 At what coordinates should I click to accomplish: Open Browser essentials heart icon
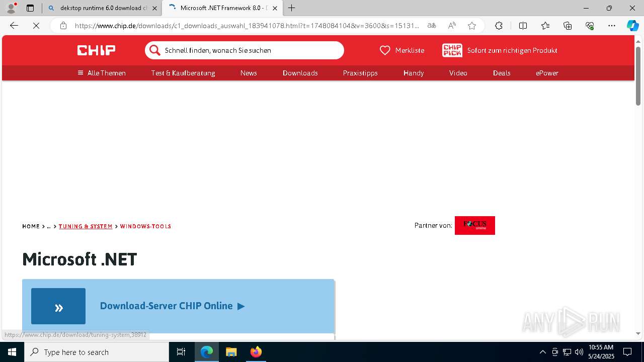[x=590, y=26]
